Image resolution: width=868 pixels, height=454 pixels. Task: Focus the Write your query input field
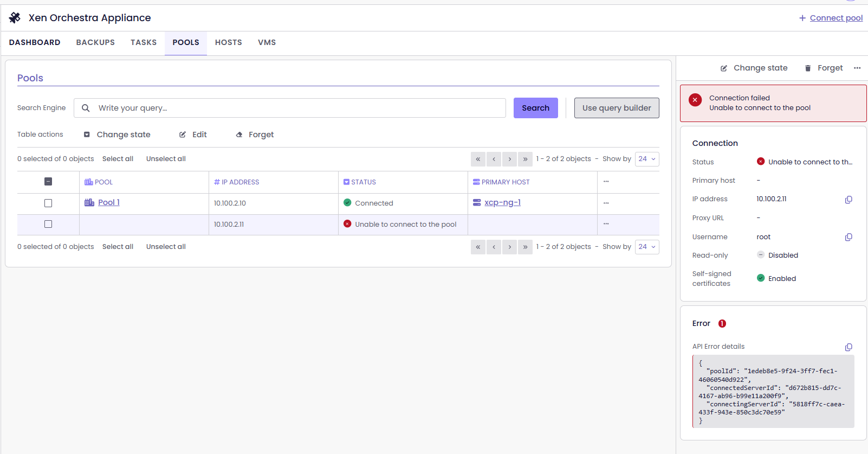click(x=290, y=108)
